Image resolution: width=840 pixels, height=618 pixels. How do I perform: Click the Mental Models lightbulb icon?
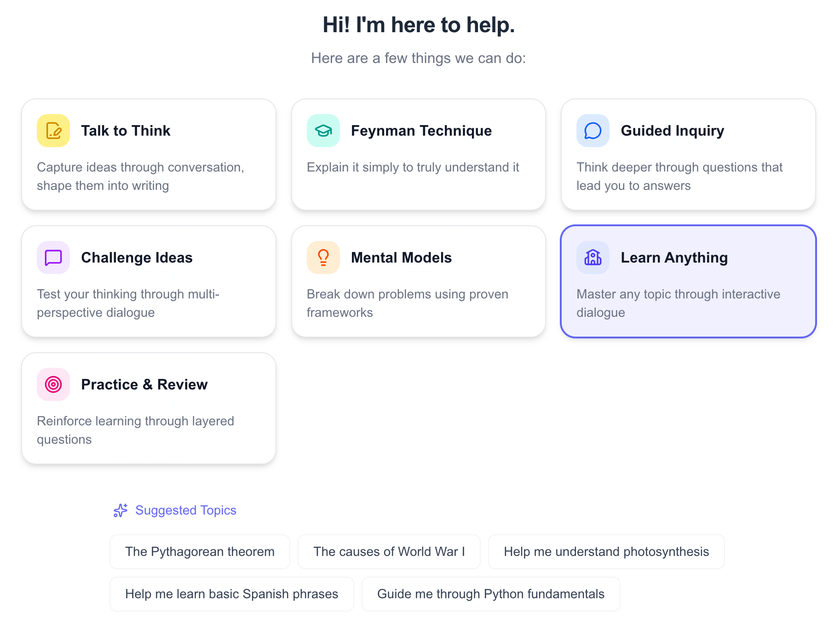[x=323, y=257]
